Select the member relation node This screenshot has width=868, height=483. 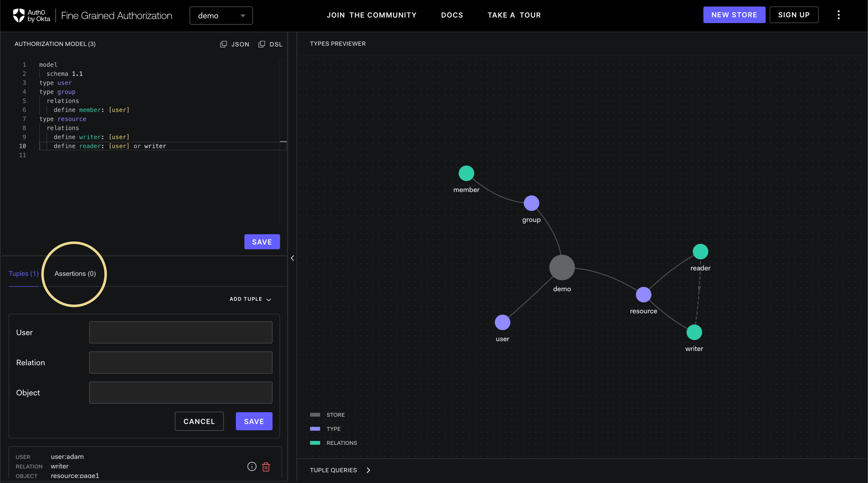click(x=466, y=173)
